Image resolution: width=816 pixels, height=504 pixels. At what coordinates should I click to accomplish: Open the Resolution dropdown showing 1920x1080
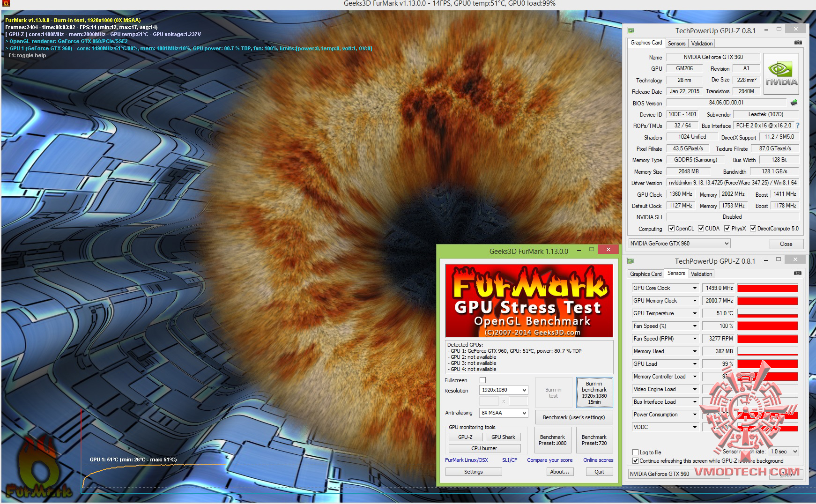tap(504, 390)
